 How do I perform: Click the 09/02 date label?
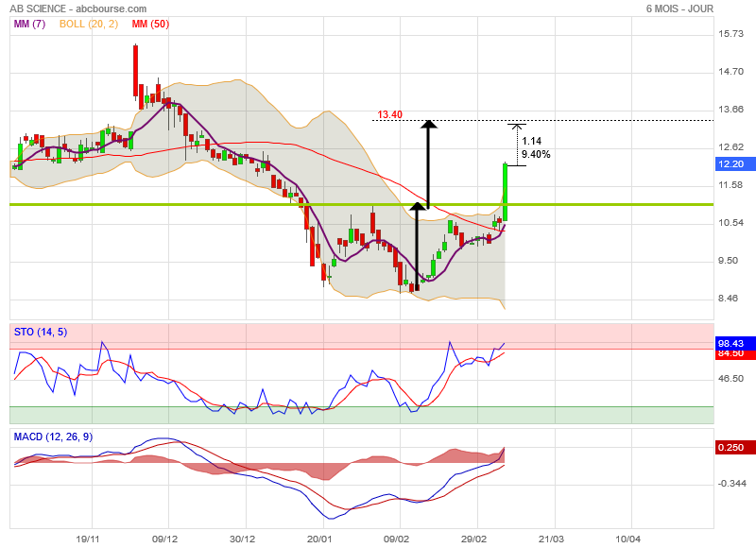pos(396,539)
